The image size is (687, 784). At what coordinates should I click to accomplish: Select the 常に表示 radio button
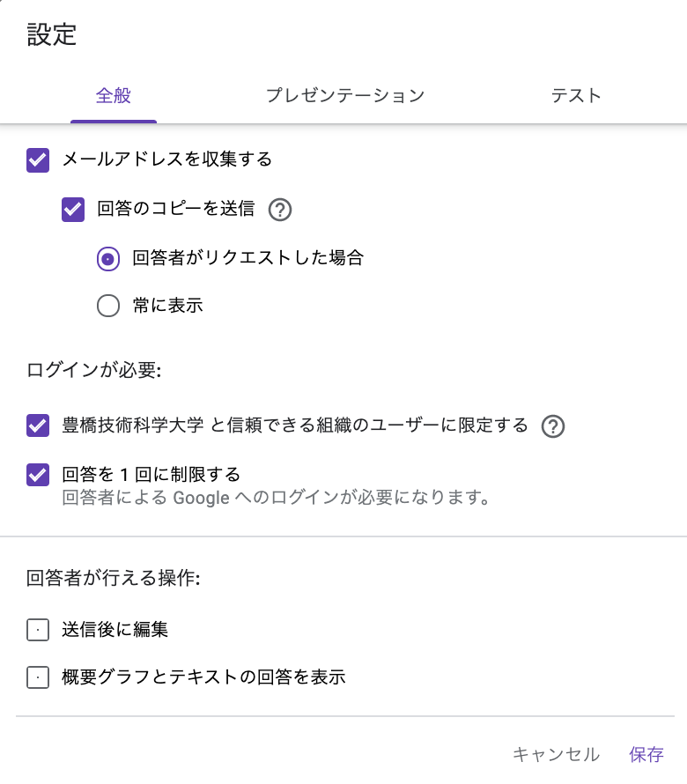pos(108,306)
